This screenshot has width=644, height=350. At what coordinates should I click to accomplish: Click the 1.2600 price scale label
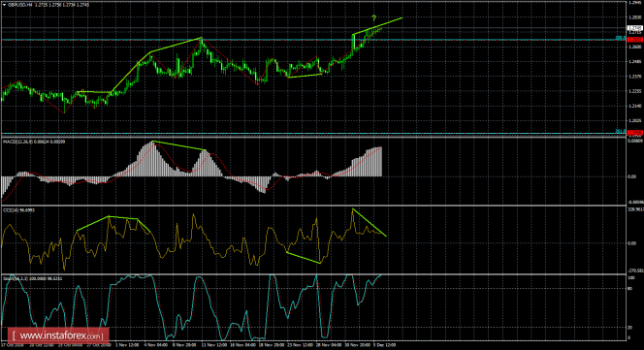(635, 47)
